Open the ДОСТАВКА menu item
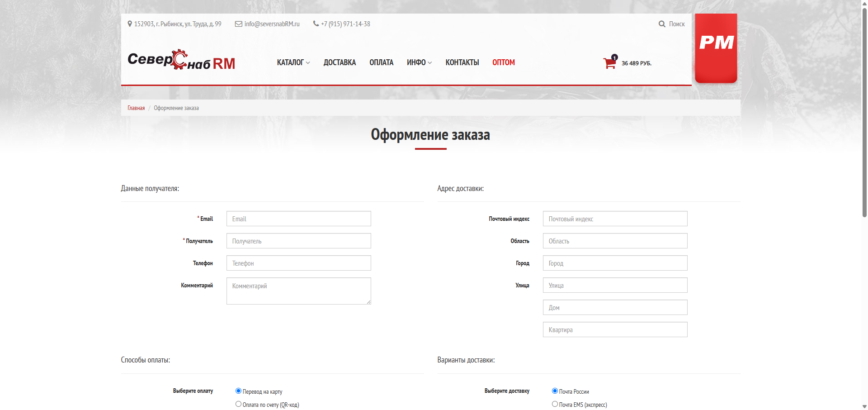Image resolution: width=868 pixels, height=410 pixels. tap(340, 62)
